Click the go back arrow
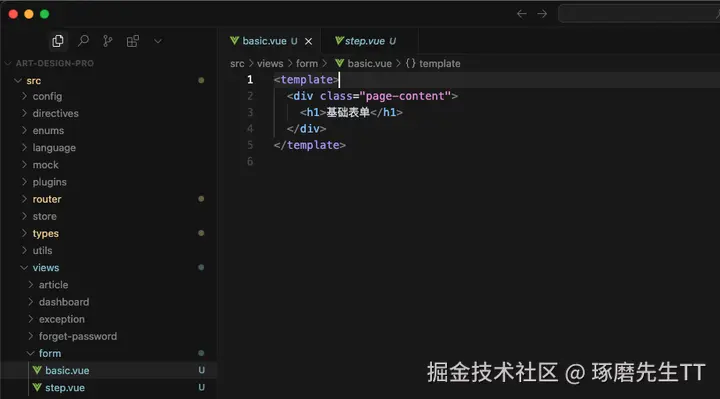This screenshot has width=720, height=399. 522,14
